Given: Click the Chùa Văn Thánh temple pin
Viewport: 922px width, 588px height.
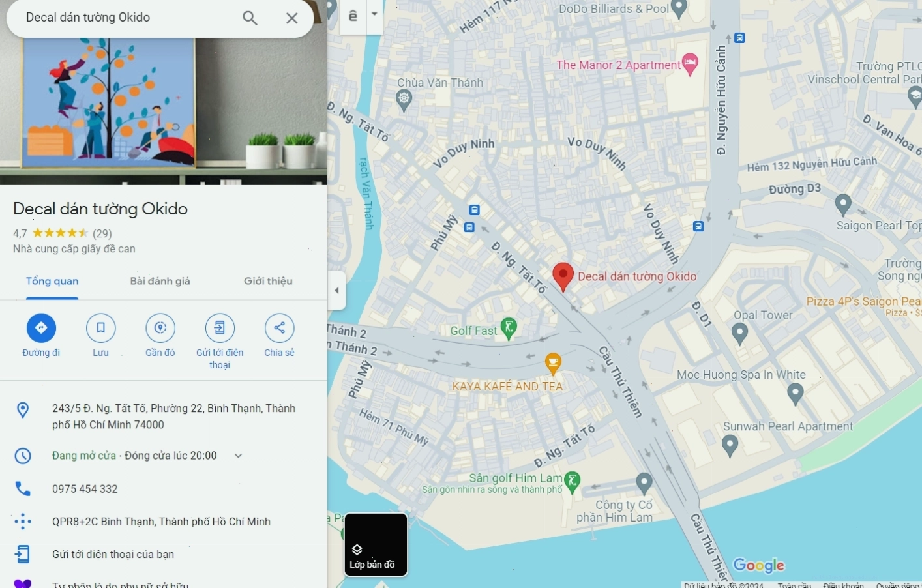Looking at the screenshot, I should pyautogui.click(x=404, y=100).
